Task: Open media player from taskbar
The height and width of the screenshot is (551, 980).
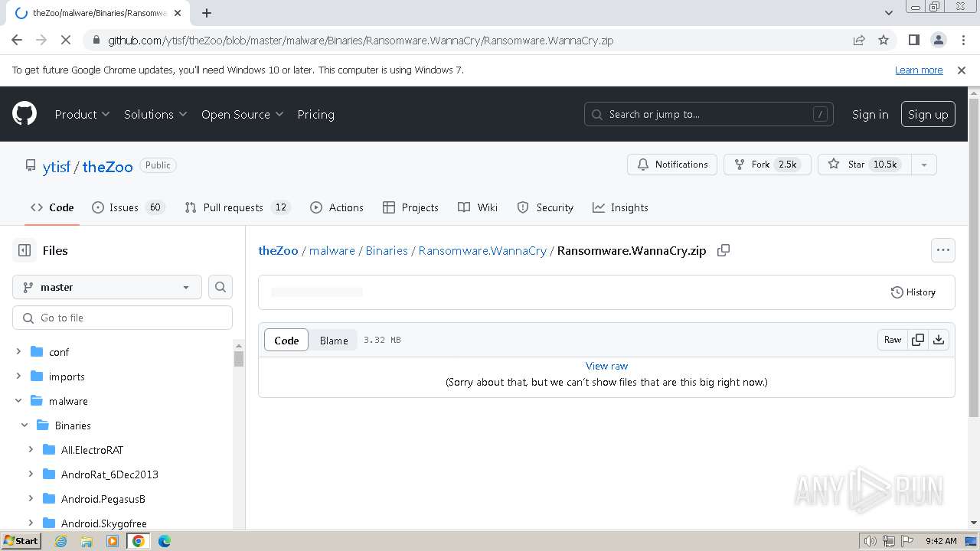Action: coord(113,541)
